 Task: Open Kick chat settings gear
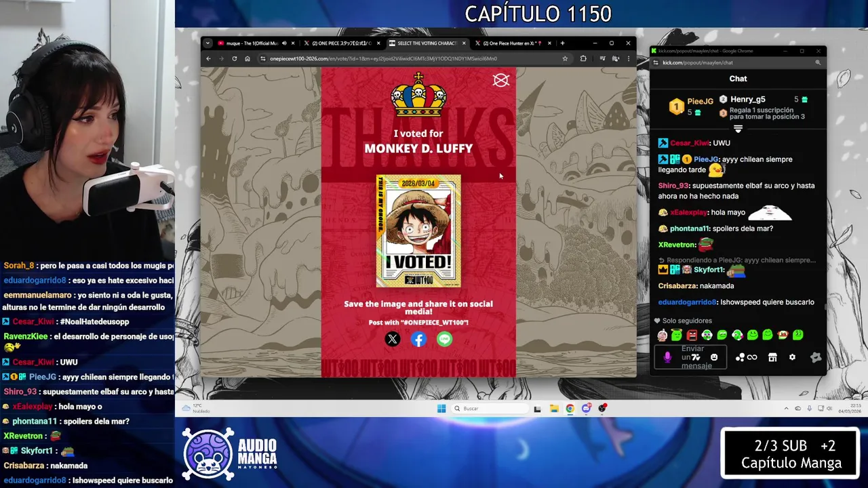[x=792, y=357]
